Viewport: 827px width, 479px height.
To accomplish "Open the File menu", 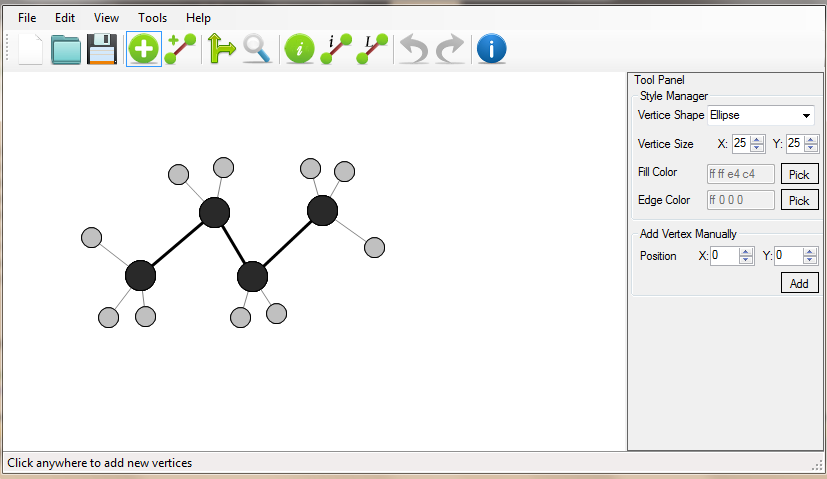I will [x=27, y=18].
